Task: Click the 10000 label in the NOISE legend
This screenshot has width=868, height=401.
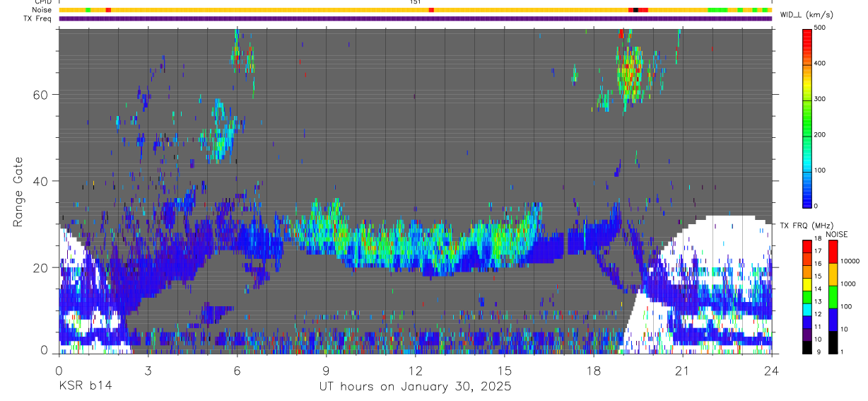Action: point(850,262)
